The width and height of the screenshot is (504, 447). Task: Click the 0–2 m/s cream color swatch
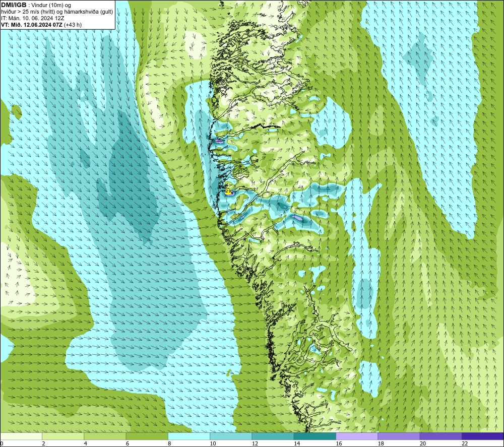point(21,436)
